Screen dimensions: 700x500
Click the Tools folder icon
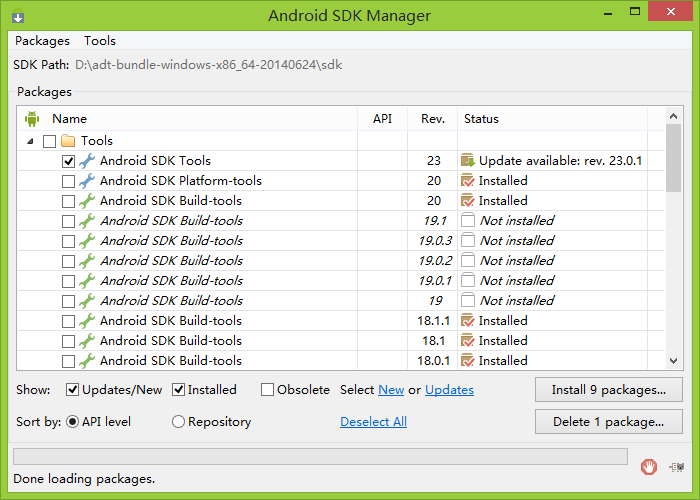[68, 141]
